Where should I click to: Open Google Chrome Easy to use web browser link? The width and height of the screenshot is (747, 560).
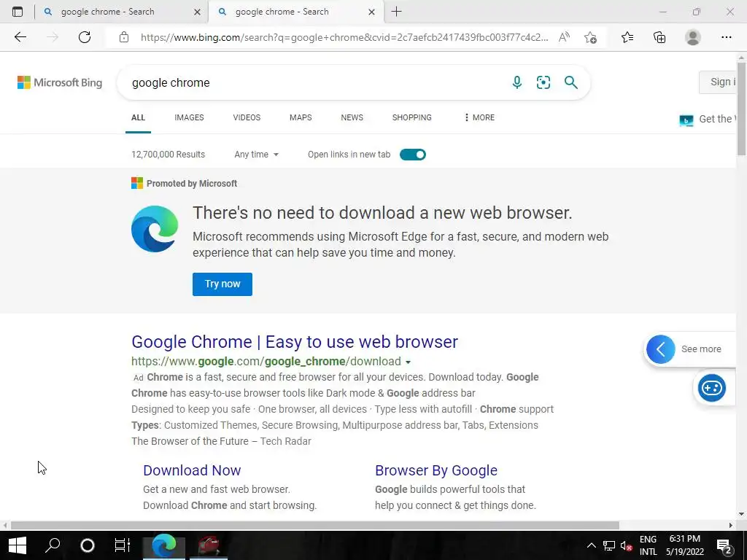click(295, 342)
